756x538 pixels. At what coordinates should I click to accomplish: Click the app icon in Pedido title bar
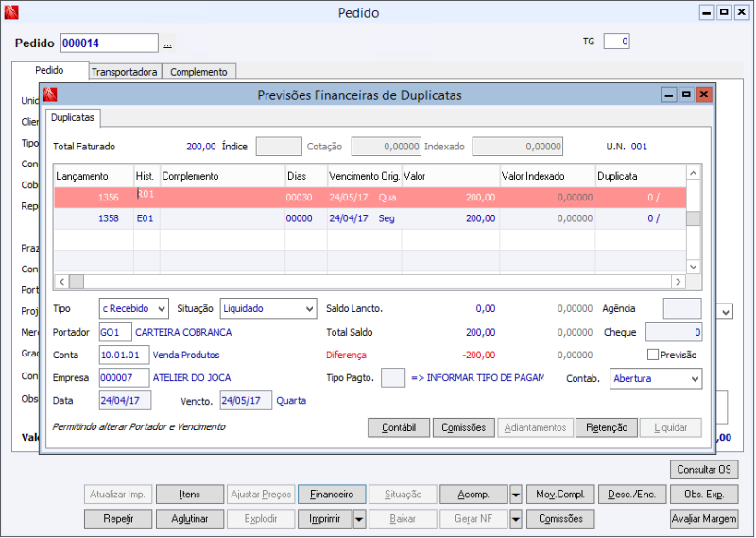[11, 12]
